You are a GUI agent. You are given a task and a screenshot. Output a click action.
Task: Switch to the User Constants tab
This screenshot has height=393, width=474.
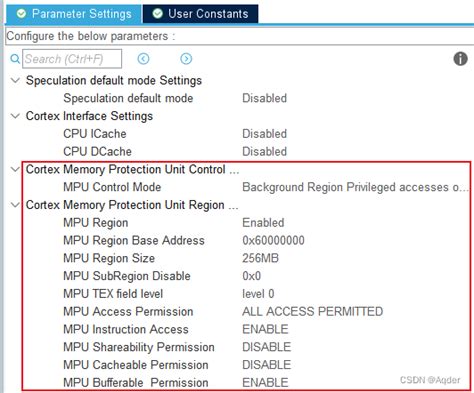click(x=200, y=14)
